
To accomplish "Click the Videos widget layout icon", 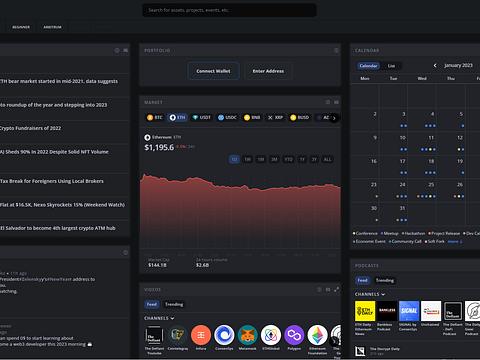I will tap(328, 290).
